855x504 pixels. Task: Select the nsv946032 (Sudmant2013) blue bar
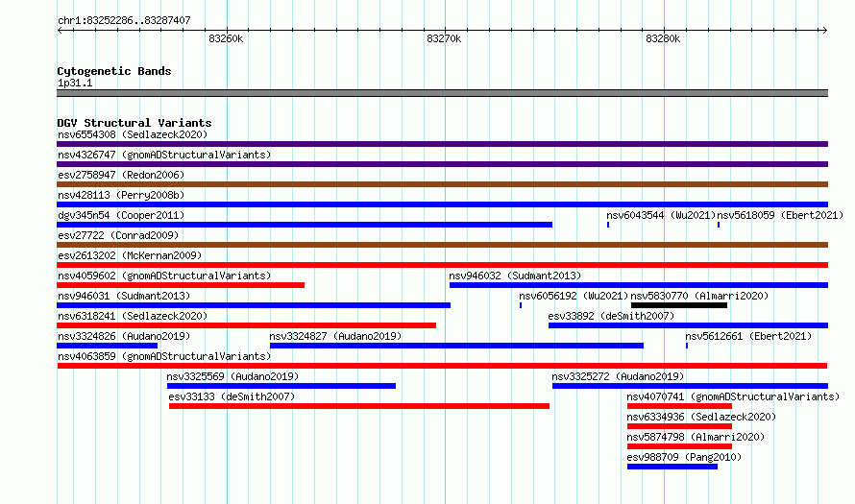coord(639,285)
